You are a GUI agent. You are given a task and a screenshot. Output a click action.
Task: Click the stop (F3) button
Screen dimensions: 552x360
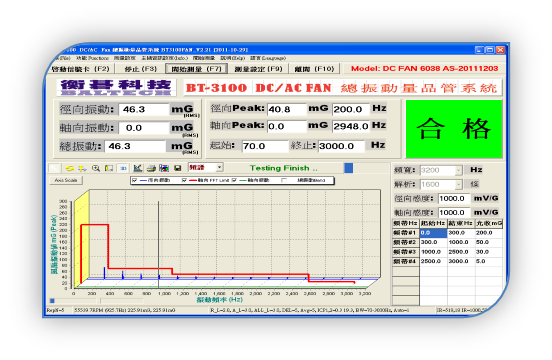coord(140,69)
